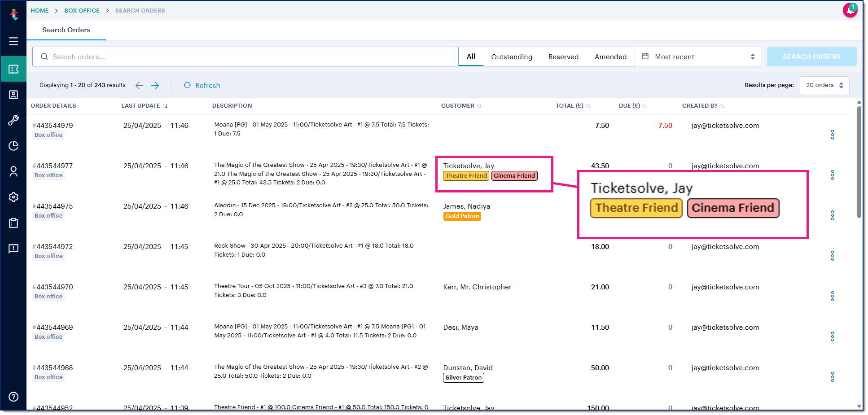Select the Amended filter tab
The image size is (868, 415).
610,57
